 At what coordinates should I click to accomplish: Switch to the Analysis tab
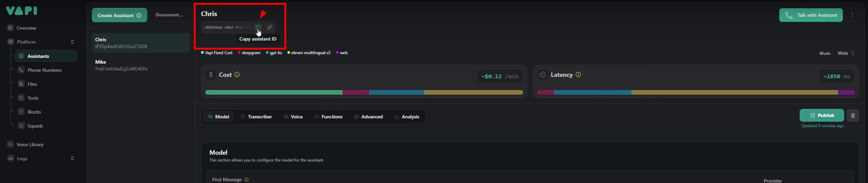point(407,117)
